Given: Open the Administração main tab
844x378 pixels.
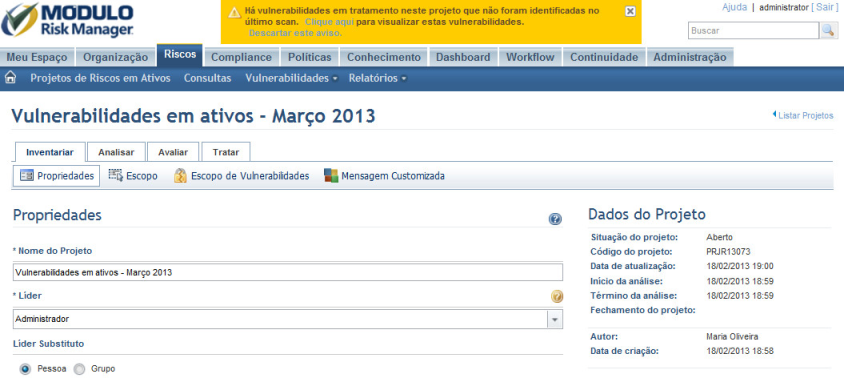Looking at the screenshot, I should click(x=690, y=57).
